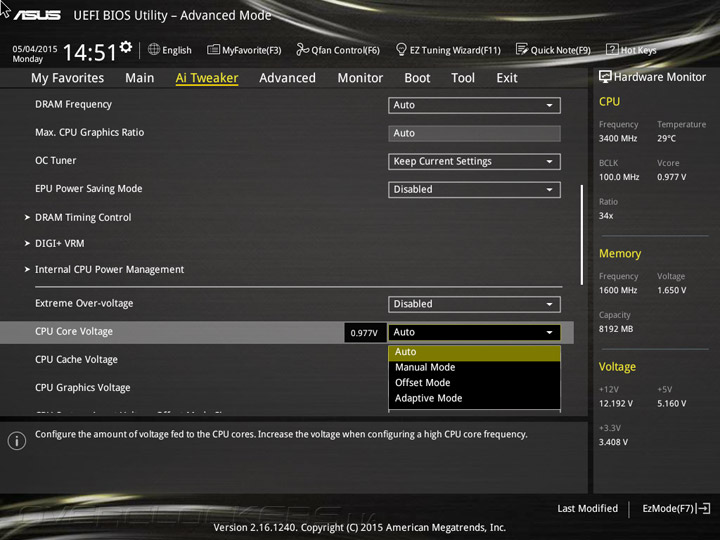Switch to My Favorites tab
720x540 pixels.
point(68,78)
